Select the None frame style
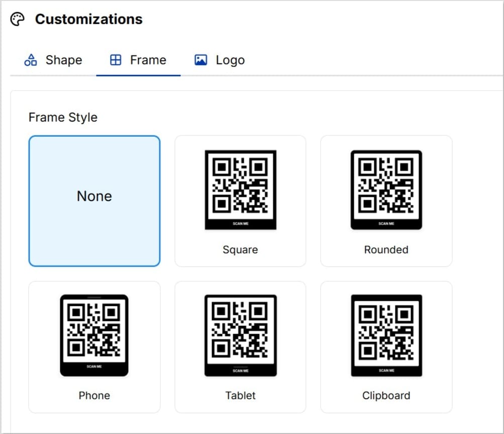This screenshot has width=504, height=434. point(94,201)
